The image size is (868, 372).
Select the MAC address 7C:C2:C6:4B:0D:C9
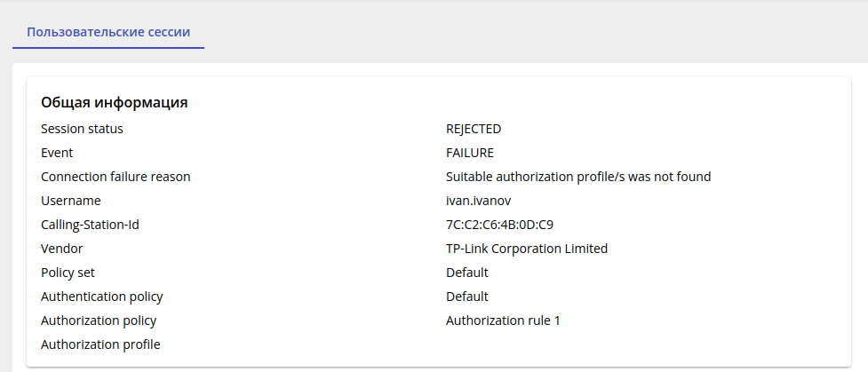point(506,225)
